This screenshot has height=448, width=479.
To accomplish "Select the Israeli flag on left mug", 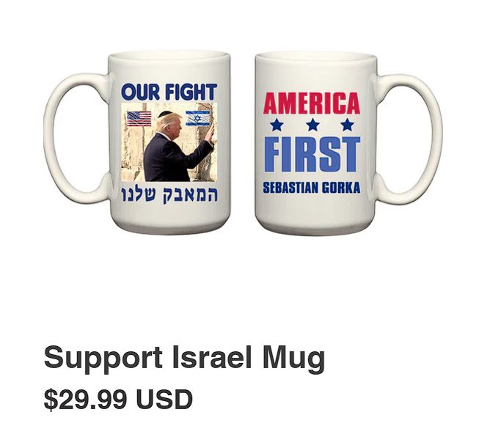I will [x=197, y=118].
